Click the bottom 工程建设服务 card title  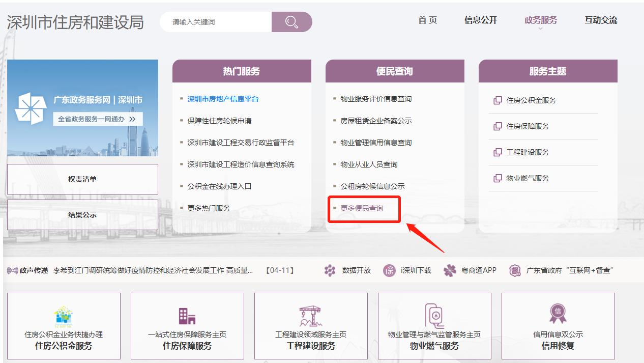tap(311, 346)
